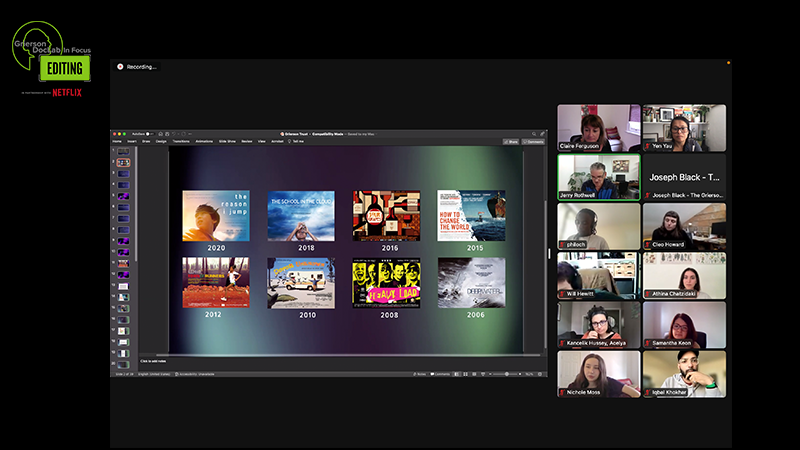
Task: Select Athina Chatzidaki's video tile
Action: point(684,276)
